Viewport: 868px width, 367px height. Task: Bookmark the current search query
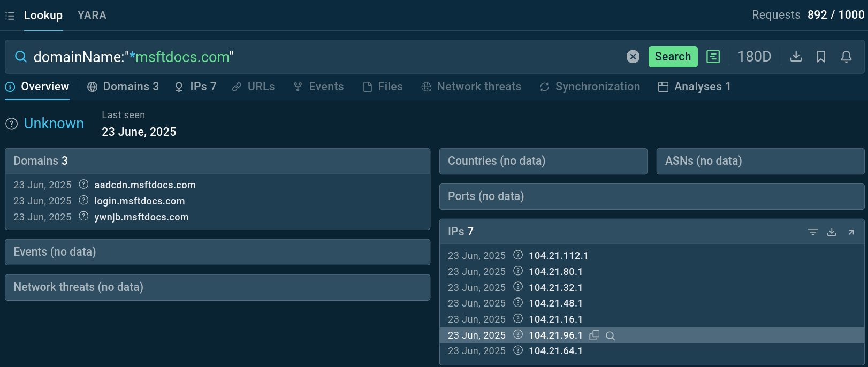pyautogui.click(x=820, y=57)
